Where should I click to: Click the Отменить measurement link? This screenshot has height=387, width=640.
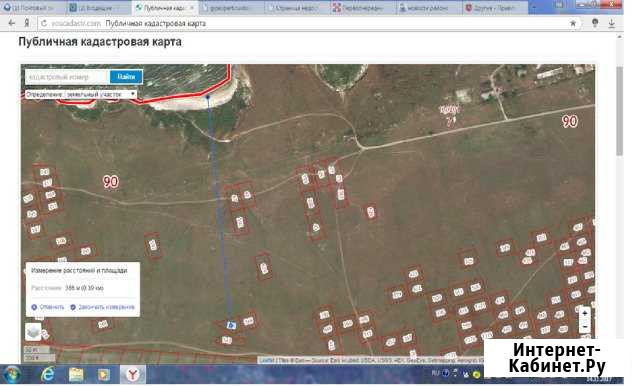pyautogui.click(x=48, y=307)
